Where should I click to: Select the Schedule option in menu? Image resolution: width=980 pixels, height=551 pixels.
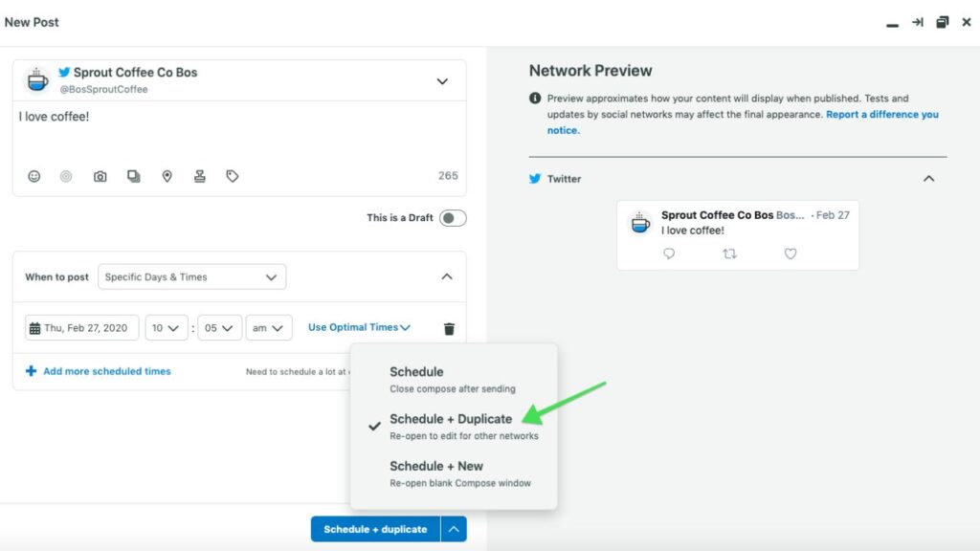416,372
